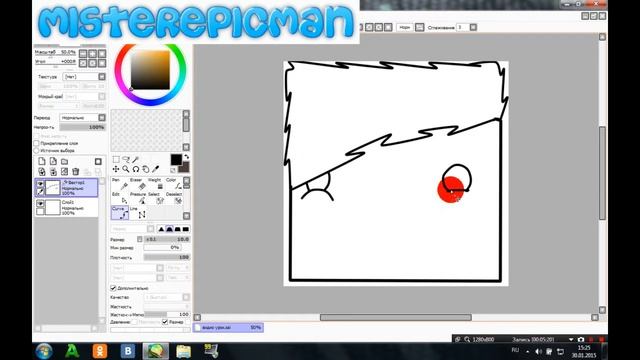This screenshot has width=640, height=360.
Task: Transfer down layer icon
Action: tap(42, 171)
